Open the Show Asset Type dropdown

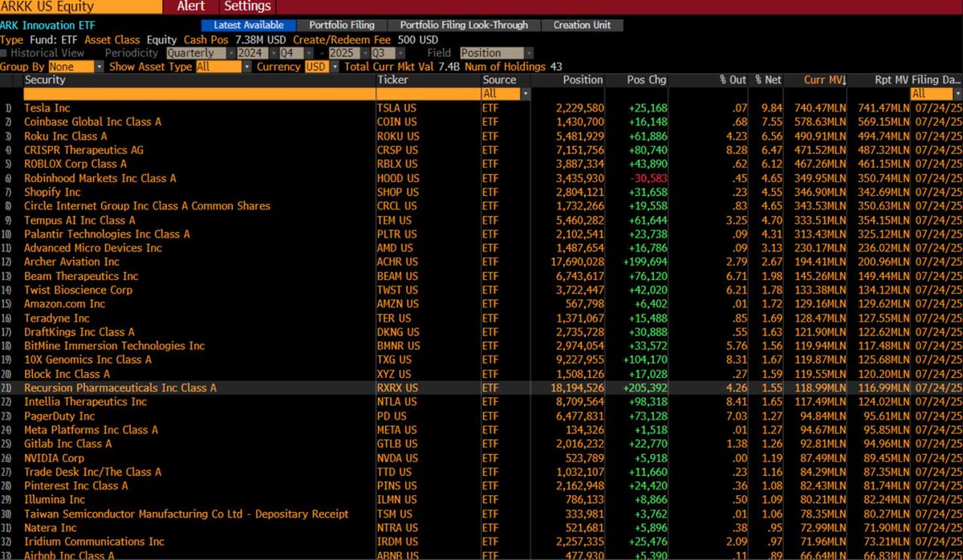click(x=223, y=67)
